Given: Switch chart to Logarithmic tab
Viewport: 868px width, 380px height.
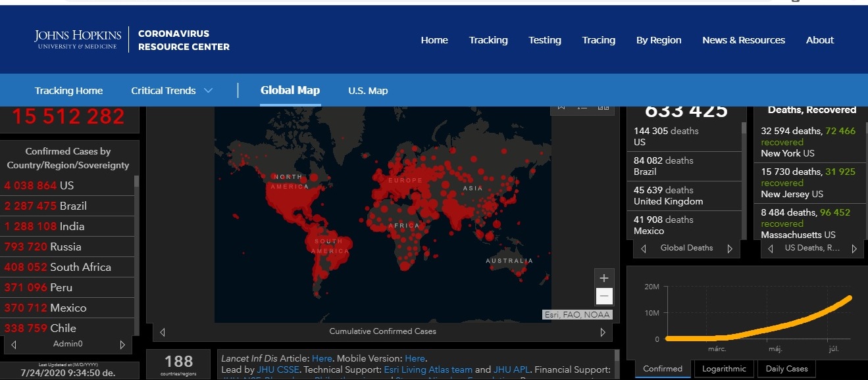Looking at the screenshot, I should point(724,369).
